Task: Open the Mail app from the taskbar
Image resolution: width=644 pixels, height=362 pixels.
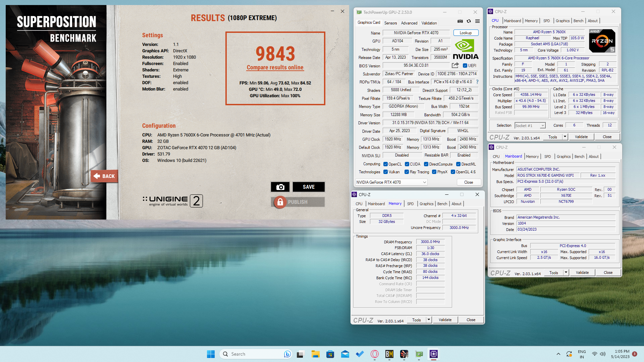Action: point(345,354)
